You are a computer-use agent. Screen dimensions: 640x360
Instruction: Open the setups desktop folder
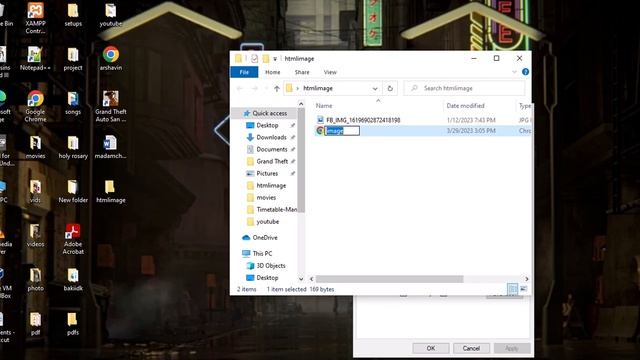coord(73,16)
